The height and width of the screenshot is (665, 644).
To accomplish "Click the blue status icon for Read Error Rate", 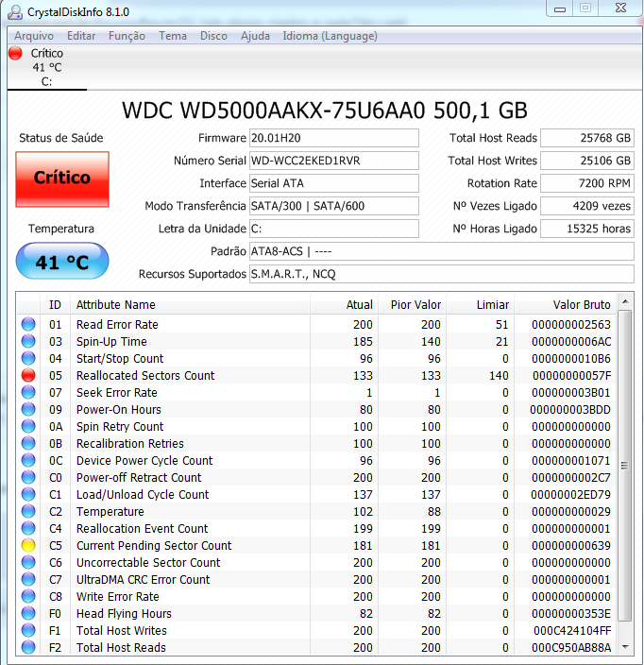I will click(x=28, y=324).
